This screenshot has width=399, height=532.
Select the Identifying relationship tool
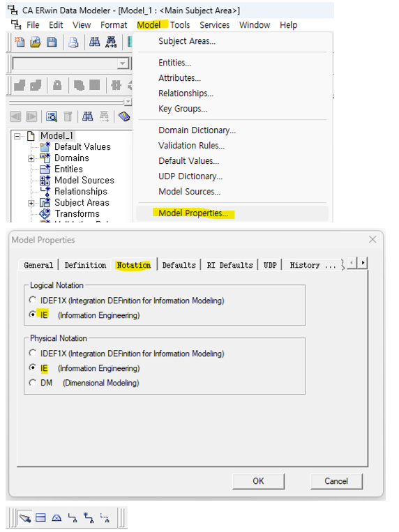73,518
